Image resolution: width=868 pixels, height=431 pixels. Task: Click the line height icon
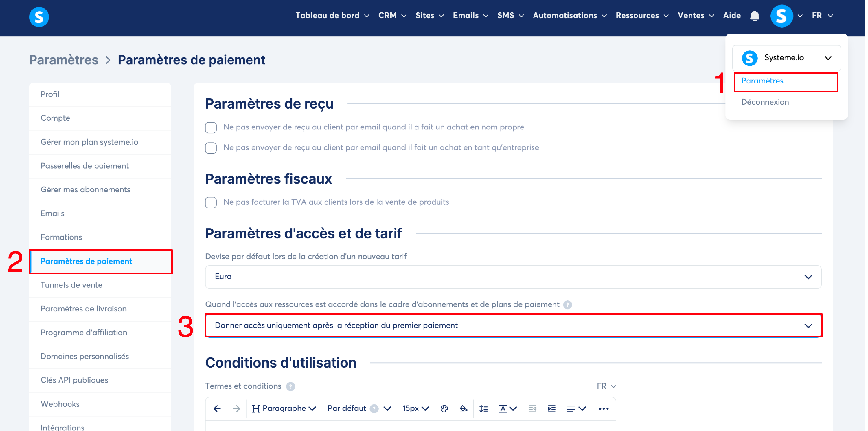click(x=483, y=409)
